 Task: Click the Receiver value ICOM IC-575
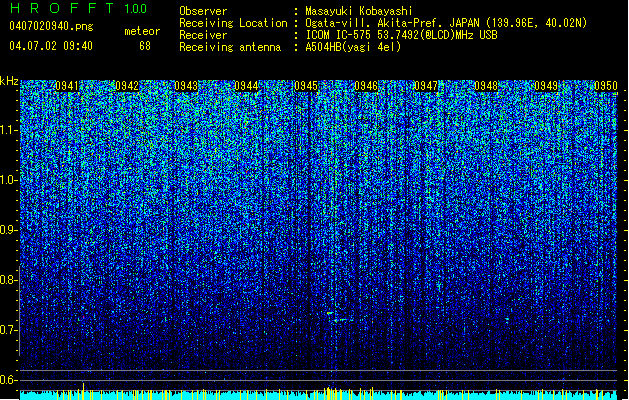pos(339,35)
